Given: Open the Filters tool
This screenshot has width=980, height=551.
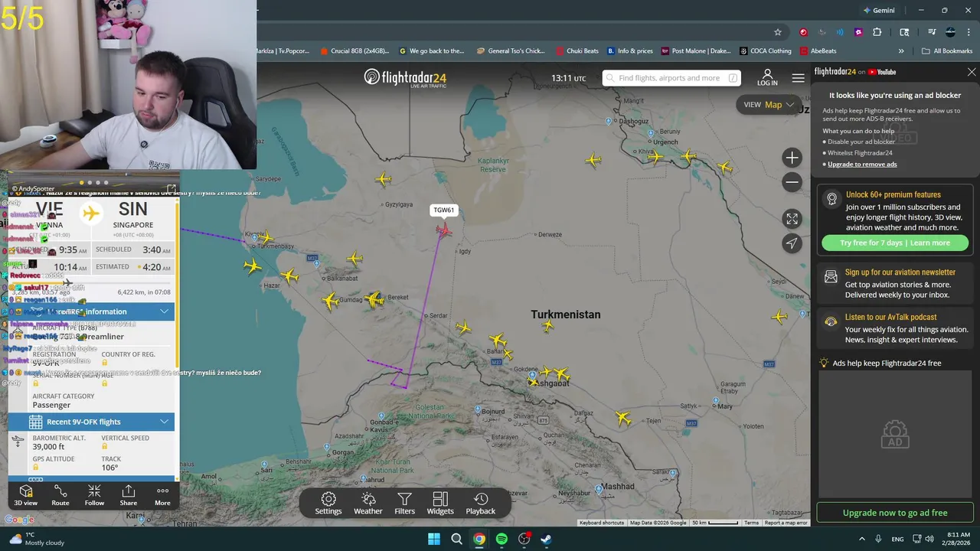Looking at the screenshot, I should click(x=404, y=504).
